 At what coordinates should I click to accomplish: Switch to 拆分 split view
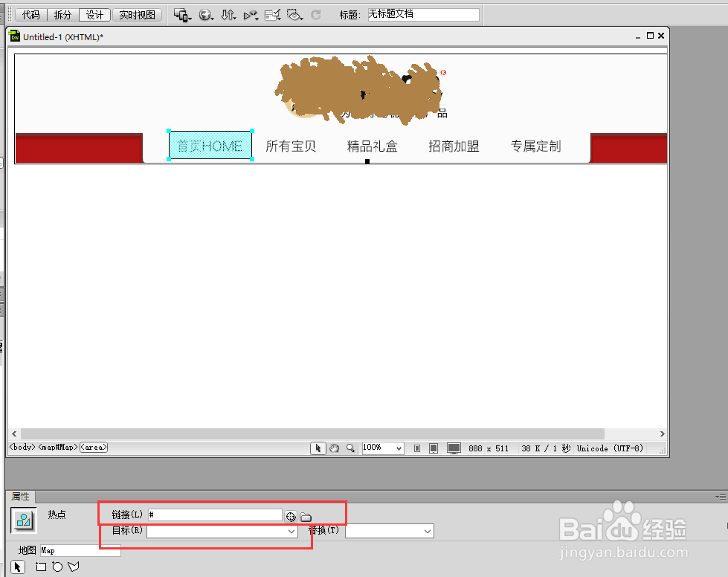62,15
